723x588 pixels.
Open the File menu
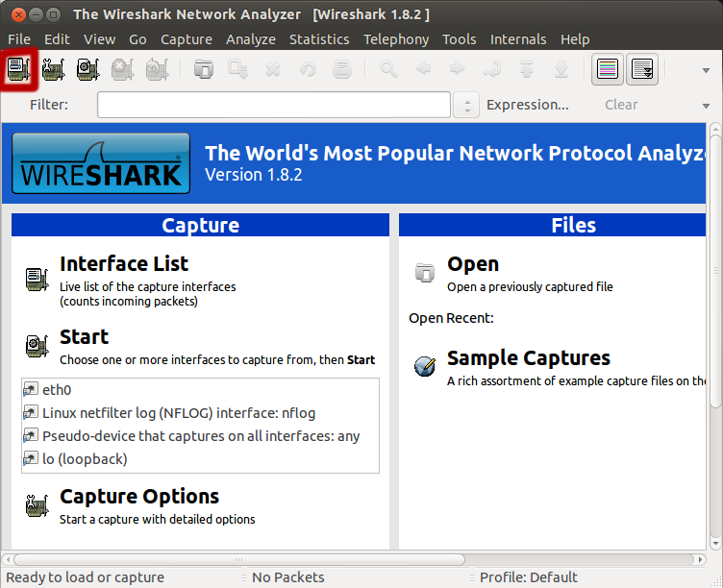point(19,39)
